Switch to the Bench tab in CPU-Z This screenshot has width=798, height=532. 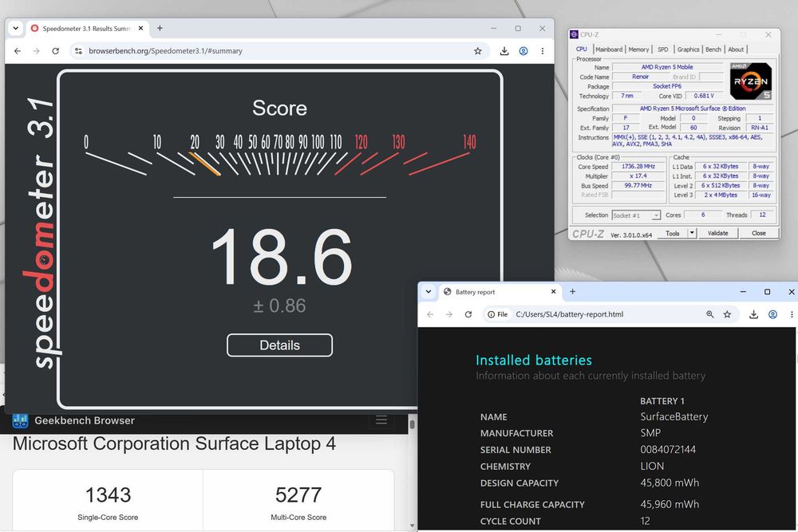[713, 49]
